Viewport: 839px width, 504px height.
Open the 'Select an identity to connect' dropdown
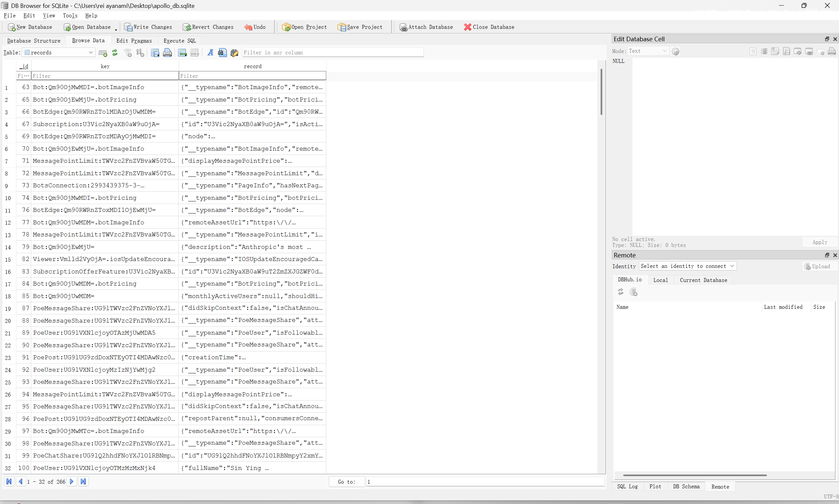click(687, 266)
